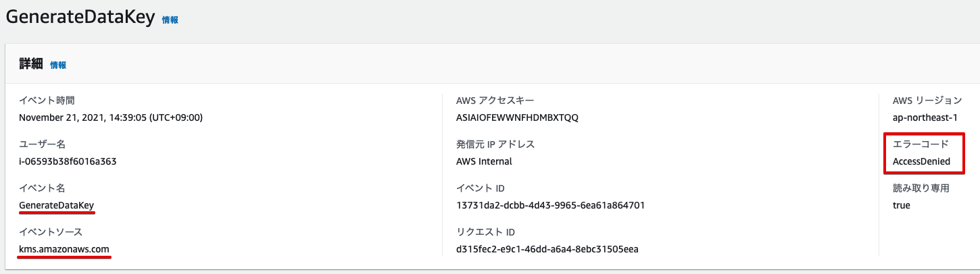Image resolution: width=980 pixels, height=274 pixels.
Task: Click the GenerateDataKey page title
Action: tap(80, 19)
